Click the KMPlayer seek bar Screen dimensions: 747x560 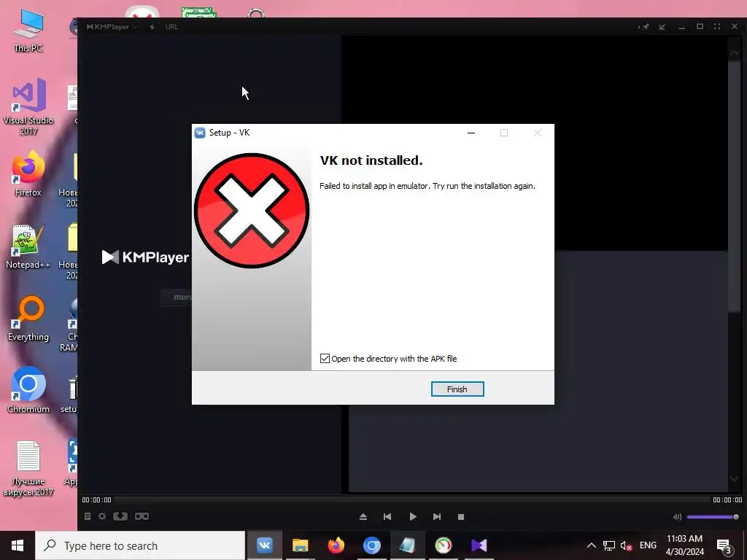click(x=411, y=499)
